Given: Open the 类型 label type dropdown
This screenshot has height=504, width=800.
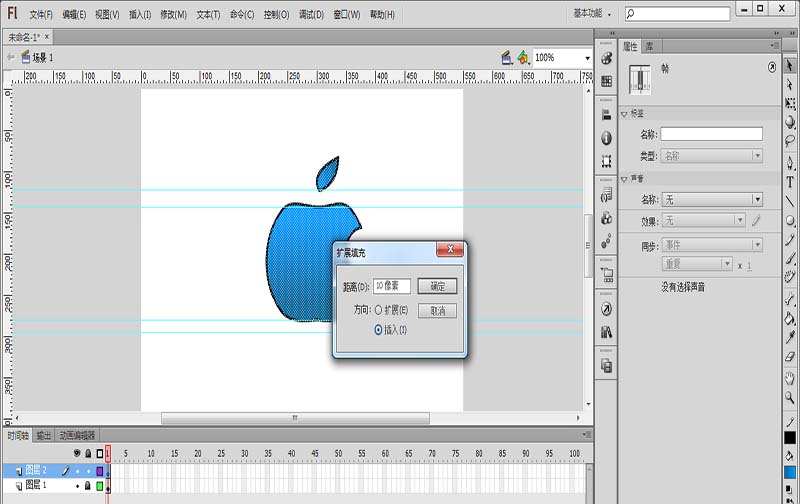Looking at the screenshot, I should click(x=712, y=156).
